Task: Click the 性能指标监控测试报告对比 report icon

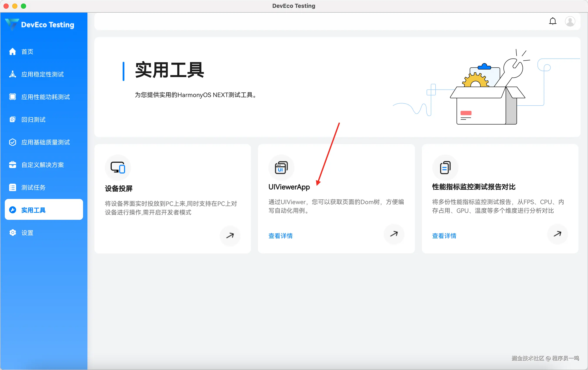Action: 445,167
